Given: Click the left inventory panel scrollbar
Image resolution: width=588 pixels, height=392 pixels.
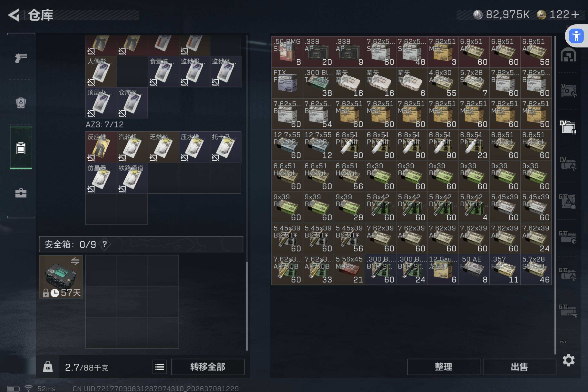Looking at the screenshot, I should pos(247,306).
